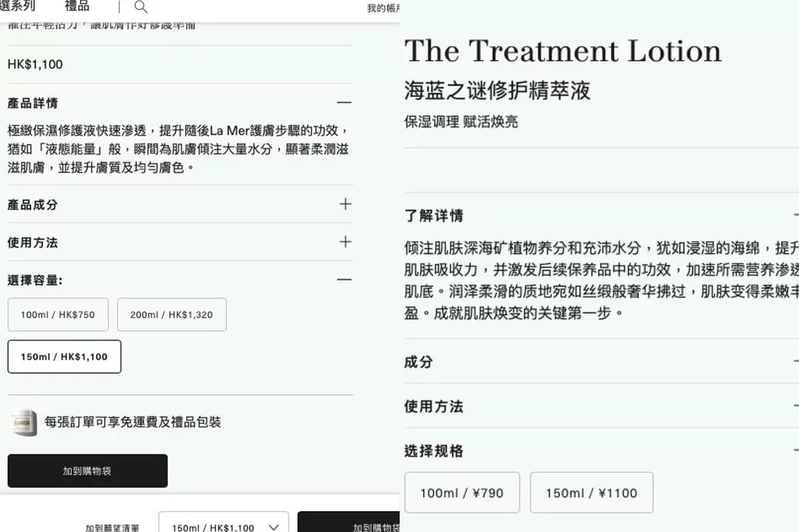Click the 每張訂單可享免運費及禮品包裝 text
The height and width of the screenshot is (532, 799).
pos(133,422)
